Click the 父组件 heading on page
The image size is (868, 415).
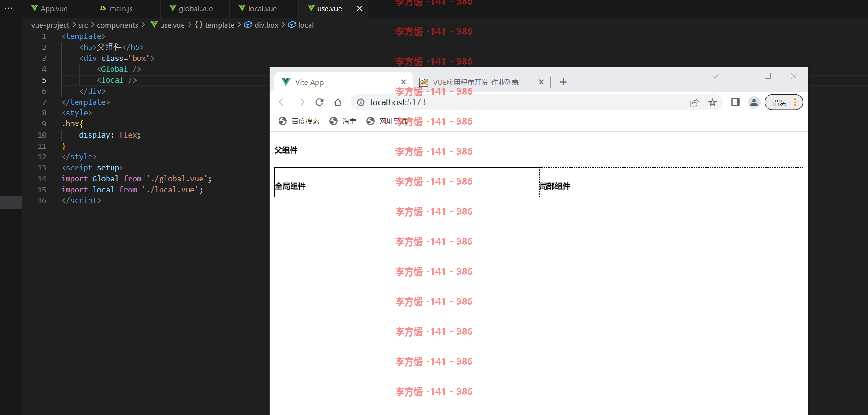point(286,150)
